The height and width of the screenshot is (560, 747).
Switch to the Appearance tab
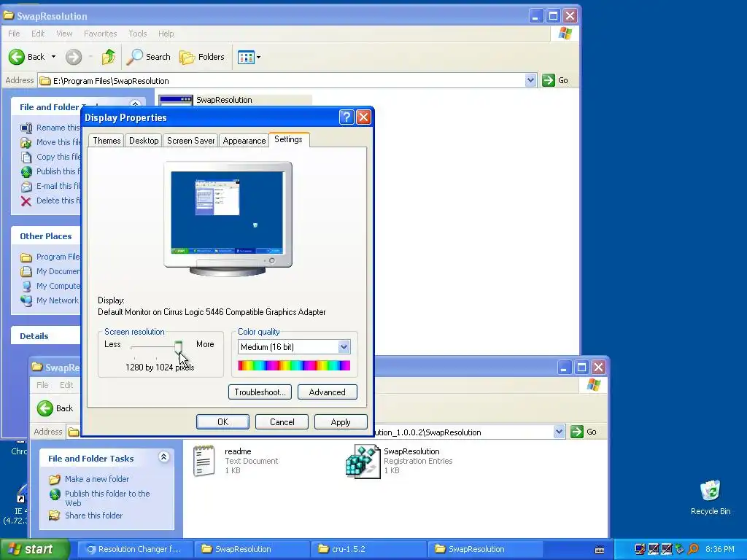(x=244, y=141)
